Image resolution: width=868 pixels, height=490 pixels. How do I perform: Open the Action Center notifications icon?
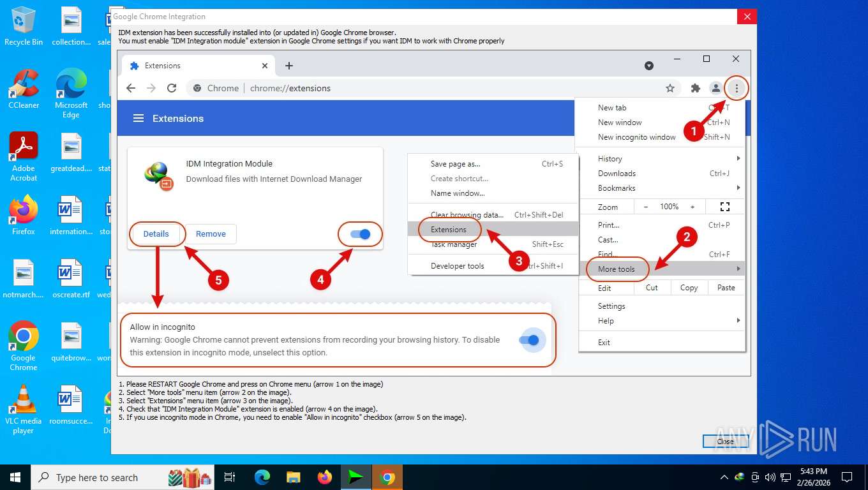pos(847,477)
